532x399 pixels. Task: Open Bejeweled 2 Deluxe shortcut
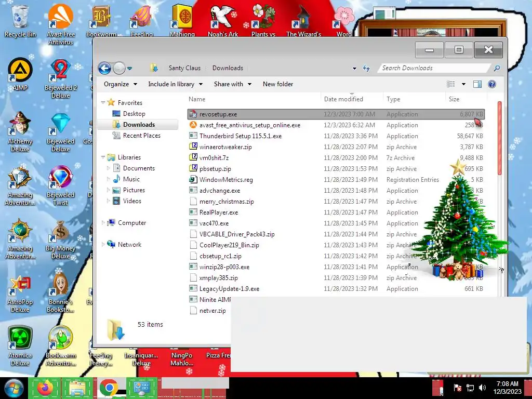click(x=61, y=79)
